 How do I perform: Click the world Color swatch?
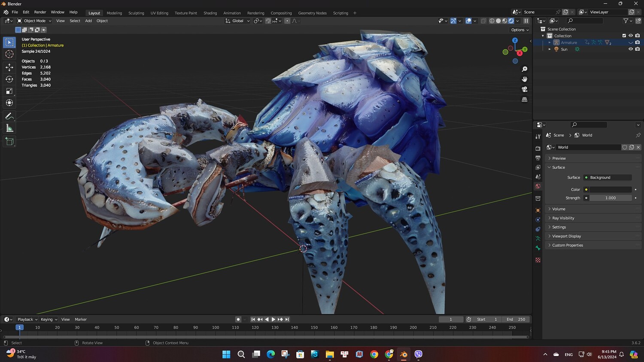pyautogui.click(x=610, y=189)
